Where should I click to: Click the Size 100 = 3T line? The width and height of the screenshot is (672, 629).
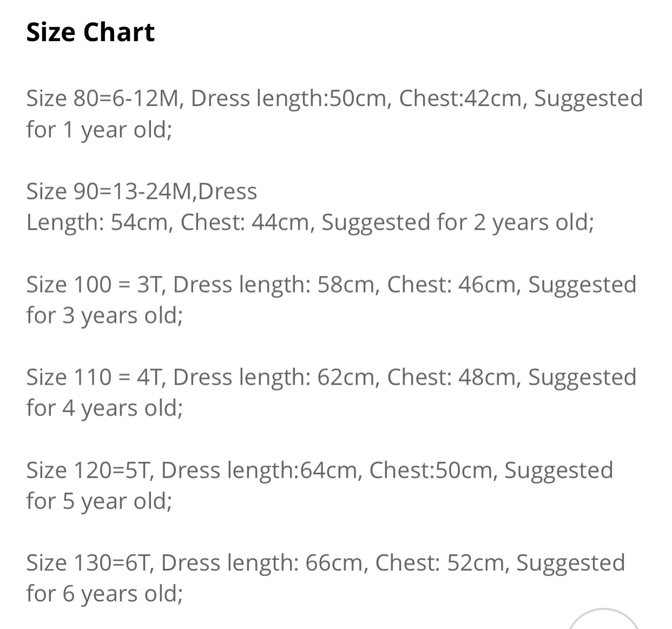pyautogui.click(x=331, y=285)
